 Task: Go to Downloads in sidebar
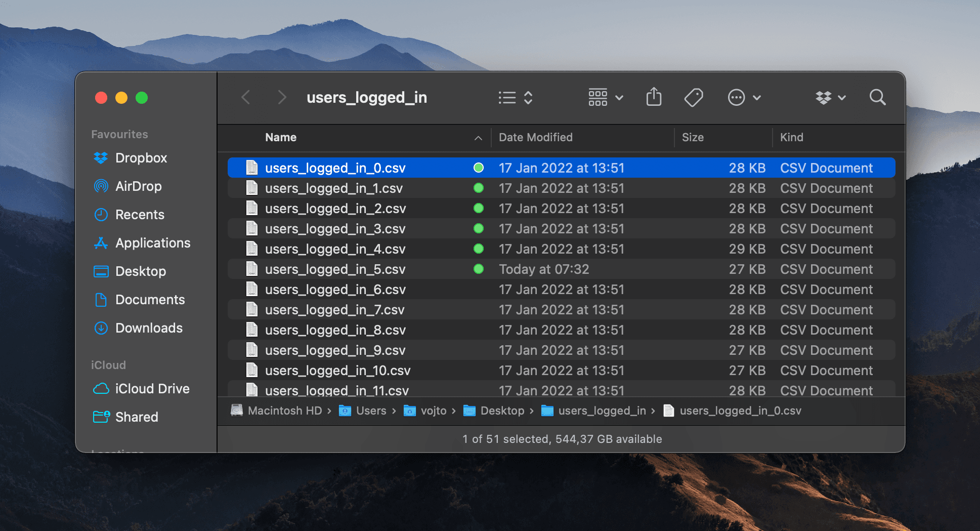(149, 328)
